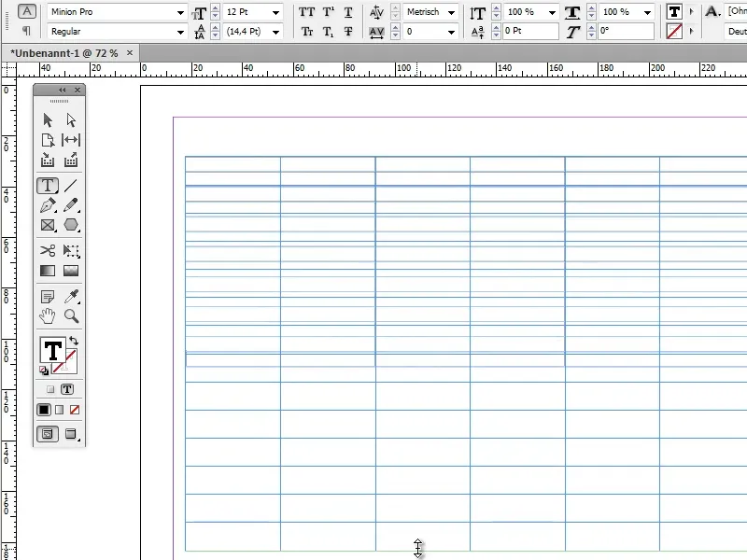Select the Free Transform tool
The width and height of the screenshot is (747, 560).
[x=71, y=250]
